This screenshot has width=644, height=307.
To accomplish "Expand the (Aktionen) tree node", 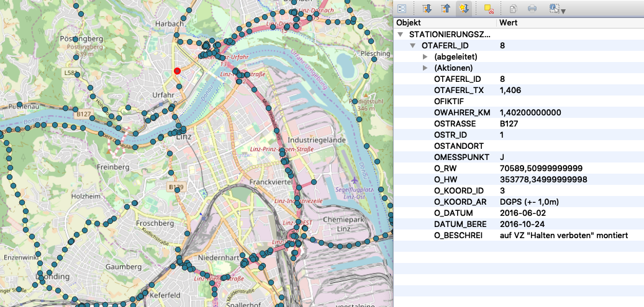I will [x=425, y=68].
